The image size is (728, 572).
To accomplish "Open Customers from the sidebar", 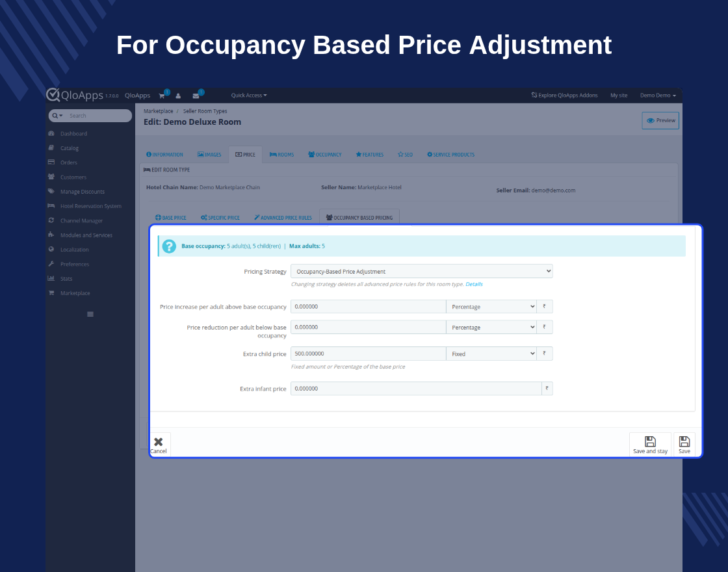I will (x=73, y=177).
